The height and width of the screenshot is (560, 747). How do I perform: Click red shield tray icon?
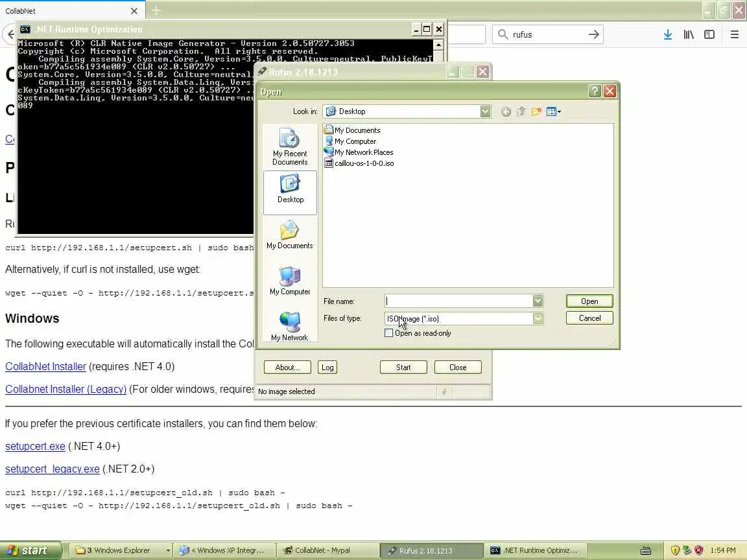click(x=698, y=550)
